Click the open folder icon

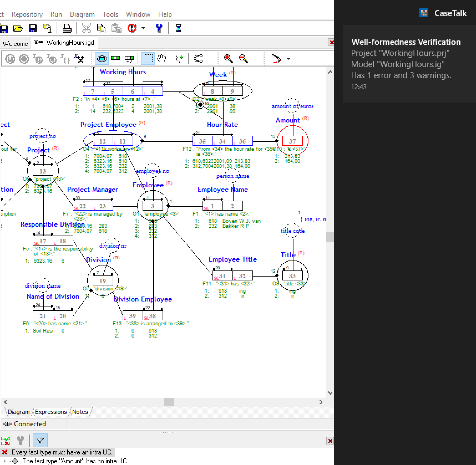[x=18, y=28]
